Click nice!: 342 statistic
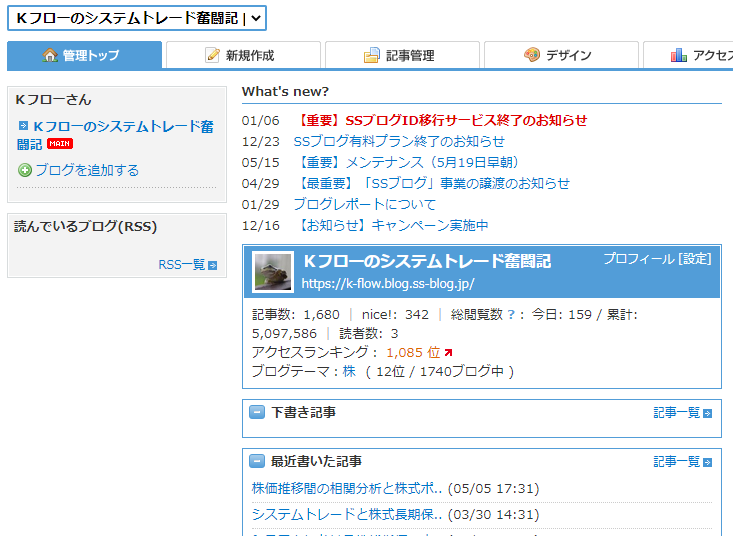Screen dimensions: 733x536 point(395,314)
